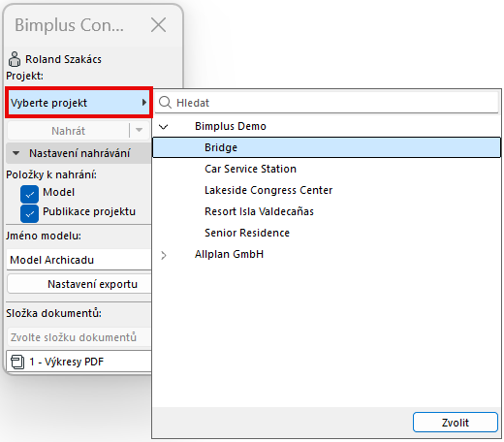Close the Bimplus Connection palette
Image resolution: width=504 pixels, height=442 pixels.
click(158, 25)
